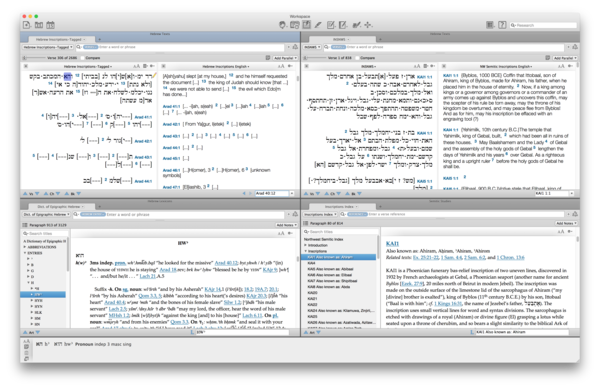Select the pen highlighter tool icon
Screen dimensions: 600x390
tap(318, 25)
